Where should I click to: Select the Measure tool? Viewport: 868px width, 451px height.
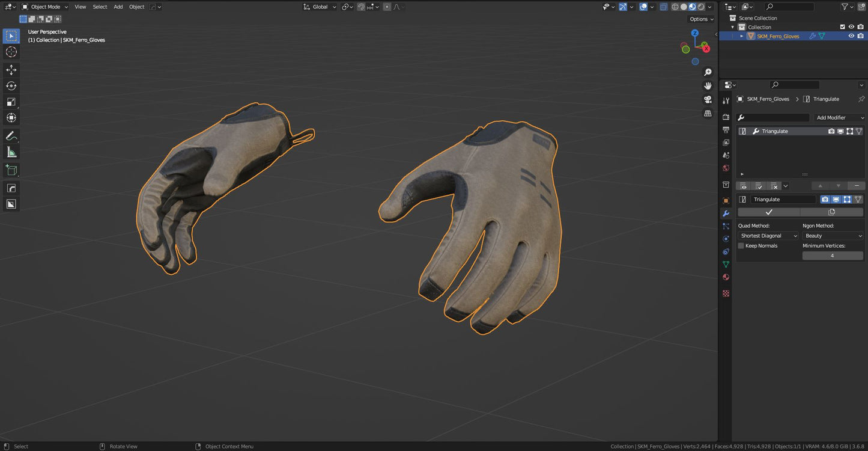[11, 152]
